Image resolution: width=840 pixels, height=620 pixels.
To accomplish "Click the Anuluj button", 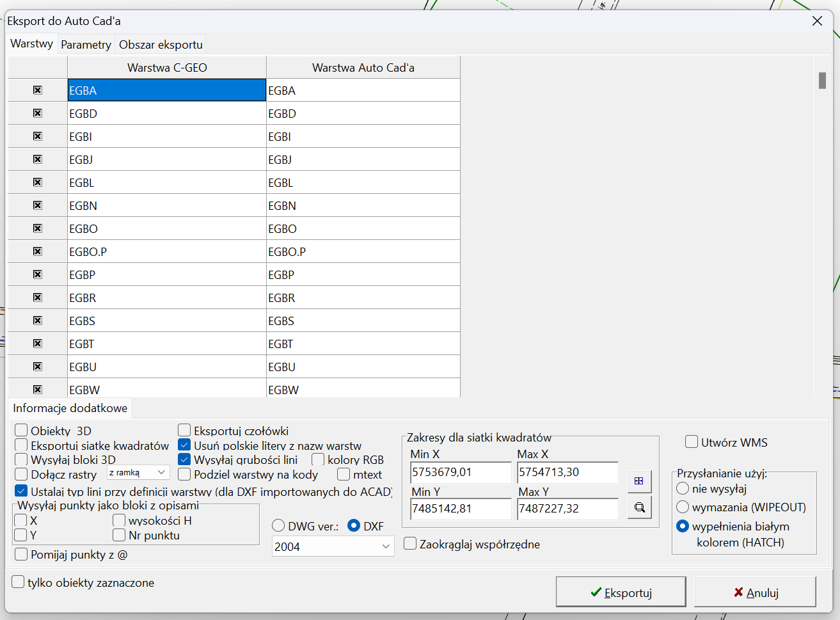I will pos(755,592).
